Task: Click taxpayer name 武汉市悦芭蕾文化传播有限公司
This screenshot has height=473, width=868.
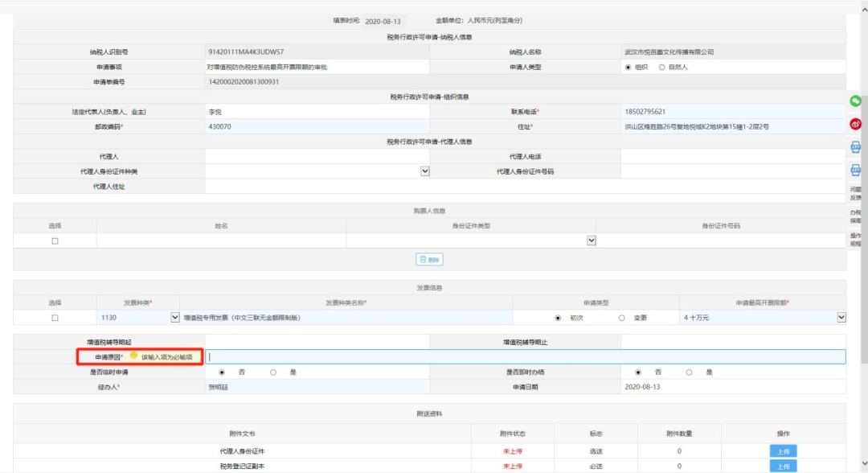Action: point(669,52)
